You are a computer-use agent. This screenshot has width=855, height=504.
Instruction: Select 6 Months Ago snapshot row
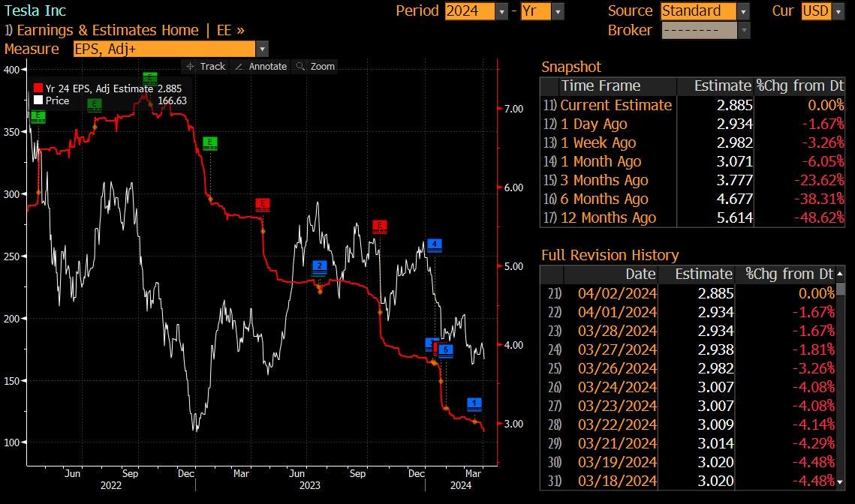tap(693, 199)
